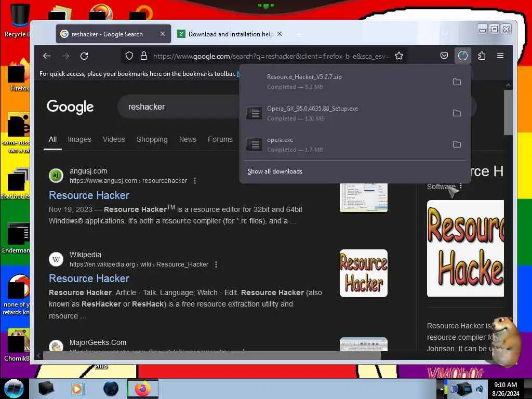Screen dimensions: 532x399
Task: Open Wikipedia Resource Hacker result link
Action: (x=89, y=278)
